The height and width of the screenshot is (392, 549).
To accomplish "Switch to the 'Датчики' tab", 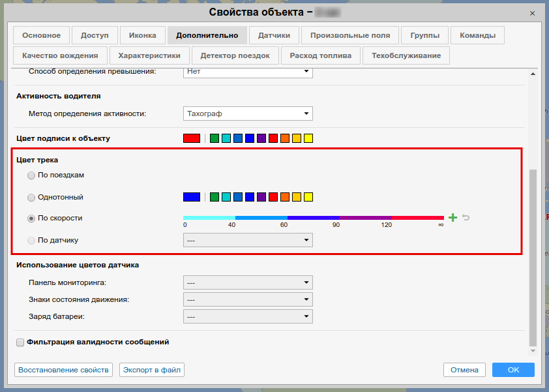I will [x=274, y=35].
